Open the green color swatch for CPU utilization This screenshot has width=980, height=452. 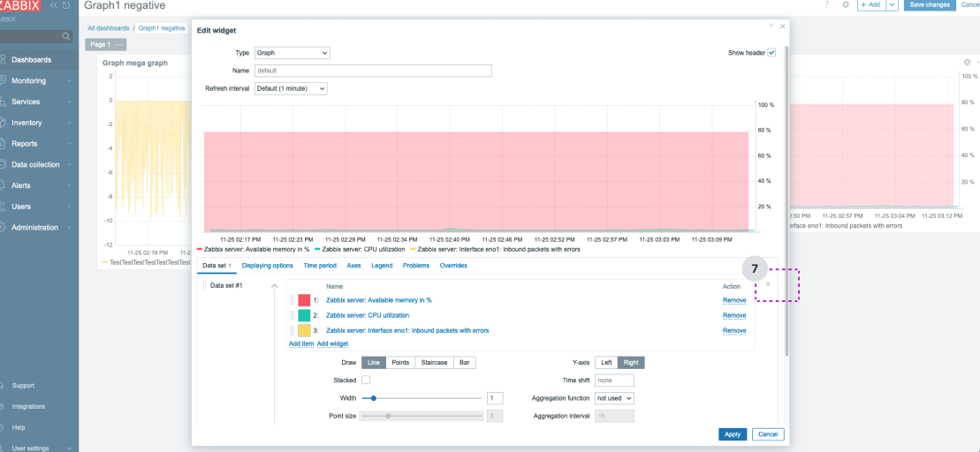coord(304,315)
